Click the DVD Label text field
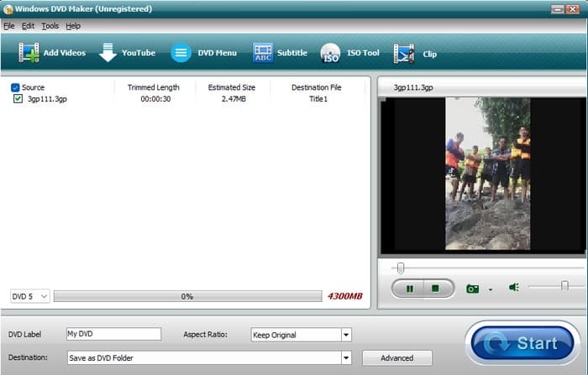 113,334
